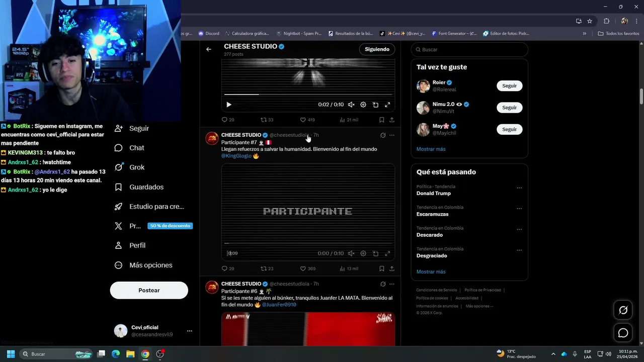Unmute the 0:02 / 0:10 video
The image size is (644, 362).
351,105
